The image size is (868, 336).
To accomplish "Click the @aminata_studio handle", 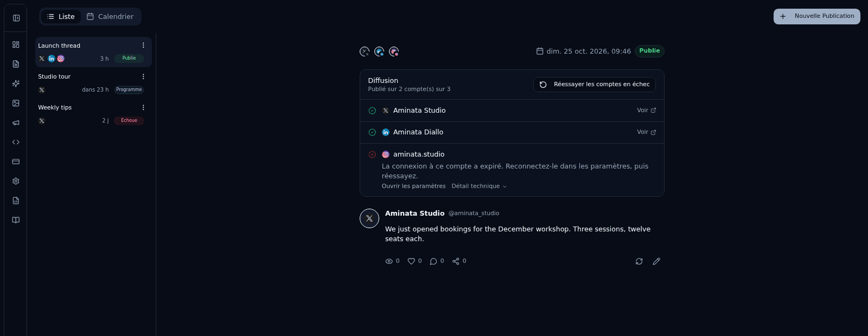I will click(x=474, y=214).
